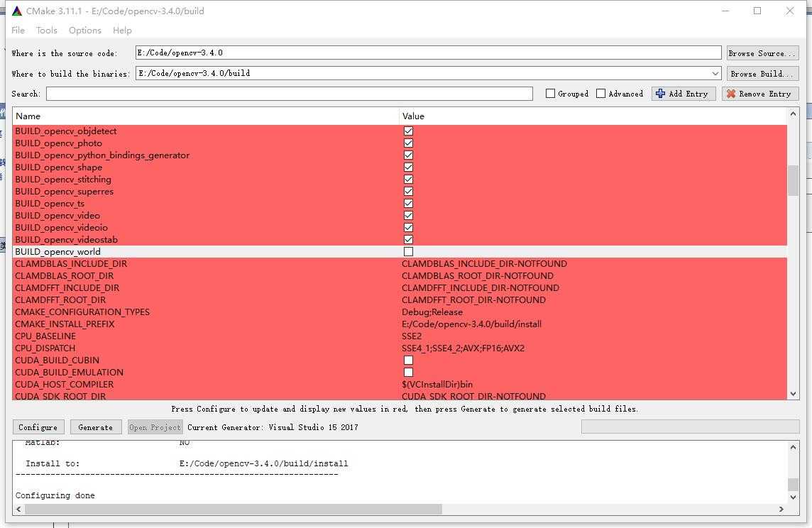Uncheck BUILD_opencv_python_bindings_generator checkbox

tap(409, 155)
